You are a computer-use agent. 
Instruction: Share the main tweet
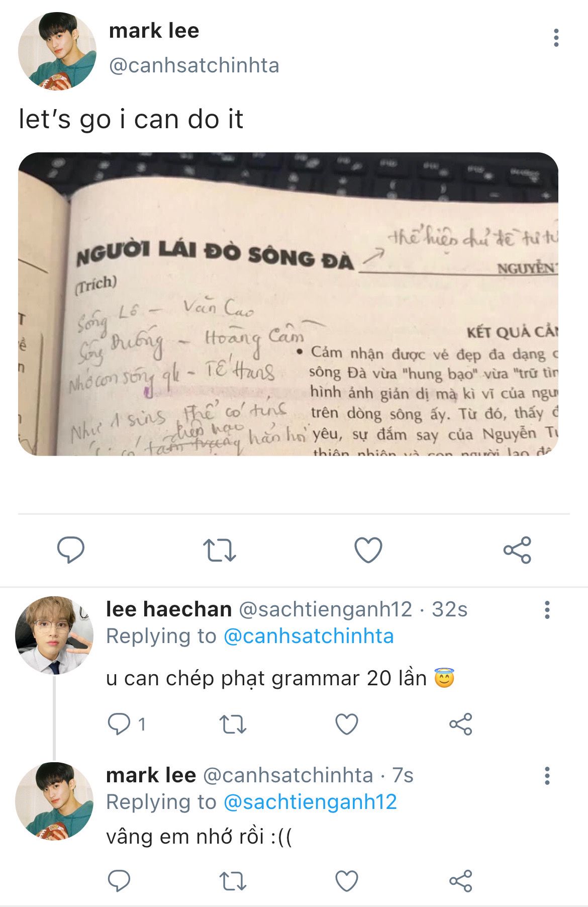pos(517,550)
